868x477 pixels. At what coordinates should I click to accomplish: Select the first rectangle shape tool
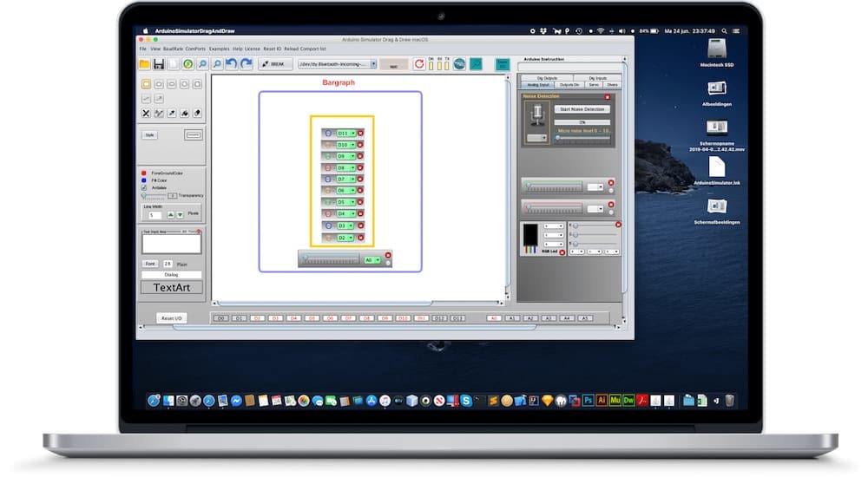pyautogui.click(x=146, y=84)
